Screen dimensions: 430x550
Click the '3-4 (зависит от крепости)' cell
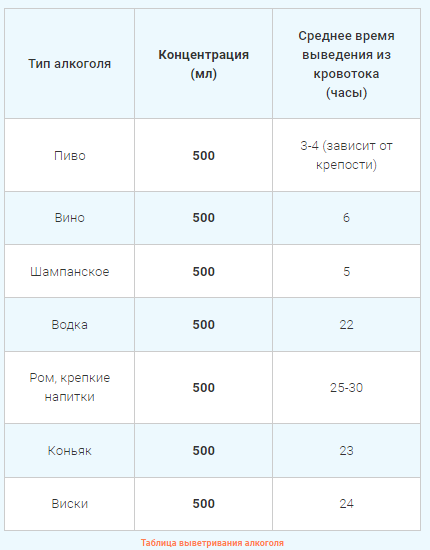(x=347, y=155)
